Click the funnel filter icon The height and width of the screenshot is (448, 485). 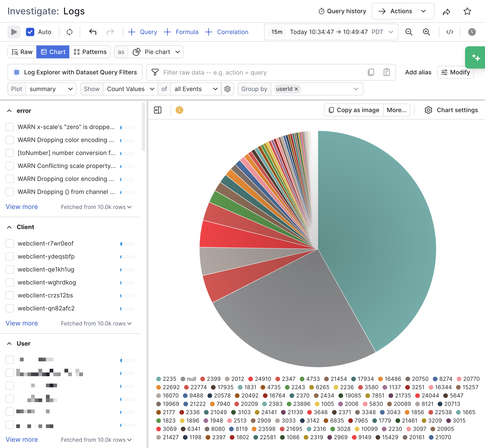[x=155, y=72]
